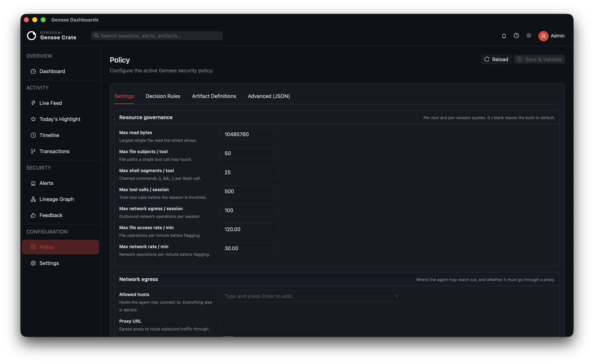Click the 'Gensee Dashboards' window title
Screen dimensions: 594x364
(75, 20)
